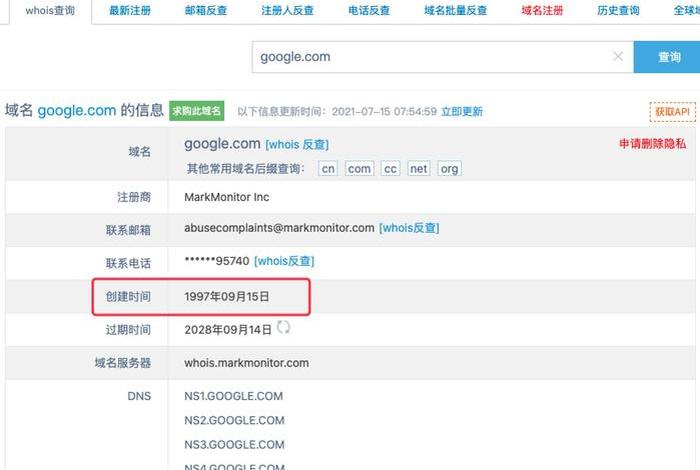Select NS3.GOOGLE.COM DNS entry
Screen dimensions: 700x470
pos(234,445)
